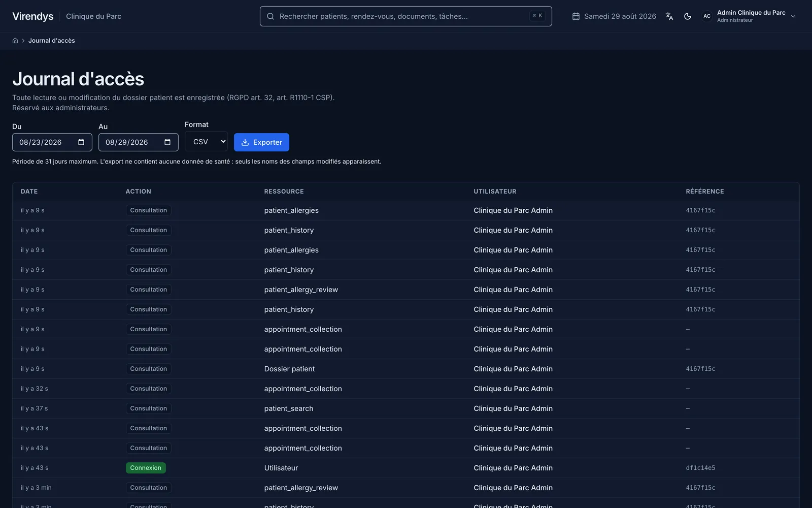Click the RESSOURCE column header
The height and width of the screenshot is (508, 812).
pos(284,192)
